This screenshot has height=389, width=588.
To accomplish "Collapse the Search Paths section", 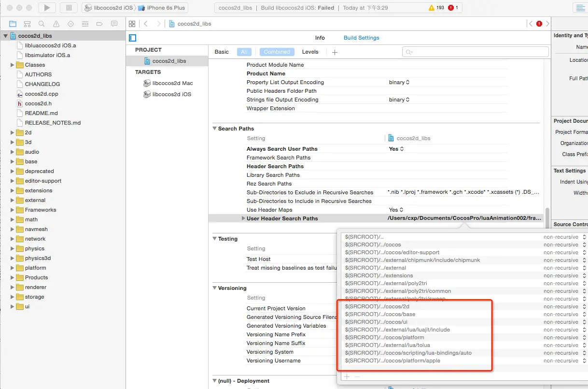I will [x=215, y=129].
